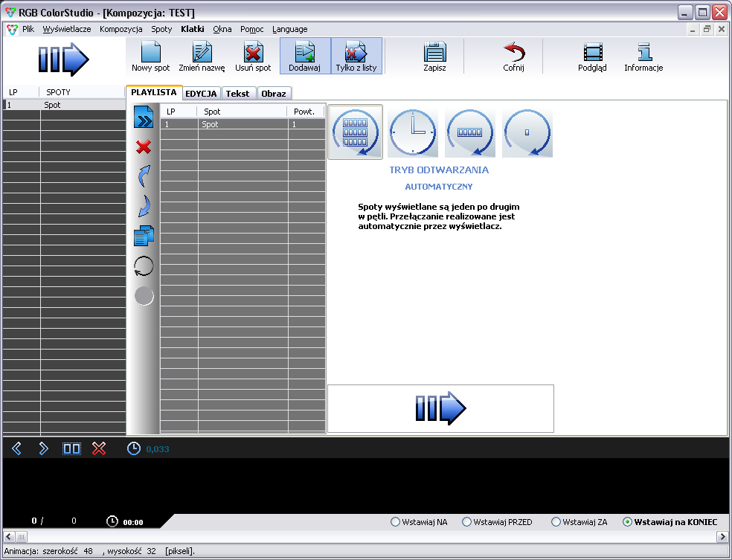Image resolution: width=732 pixels, height=560 pixels.
Task: Click the blue clock frame-time icon
Action: (133, 448)
